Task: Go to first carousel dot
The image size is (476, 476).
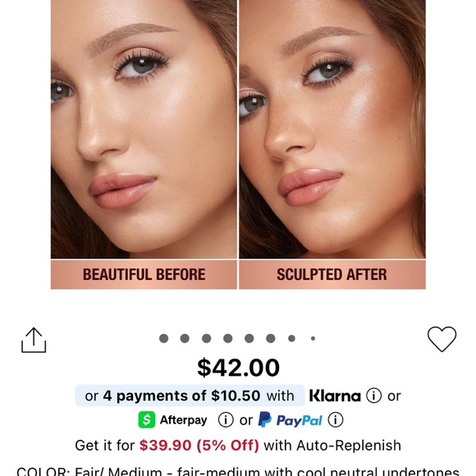Action: (163, 338)
